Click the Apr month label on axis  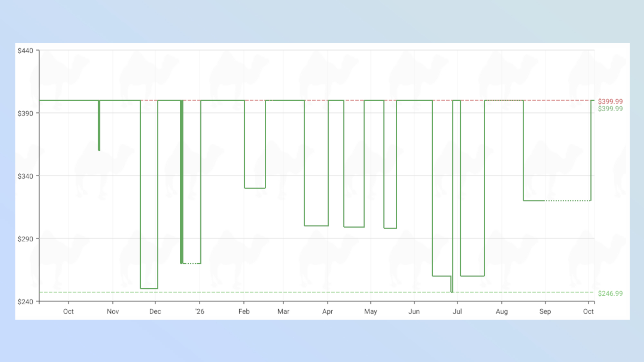point(327,311)
